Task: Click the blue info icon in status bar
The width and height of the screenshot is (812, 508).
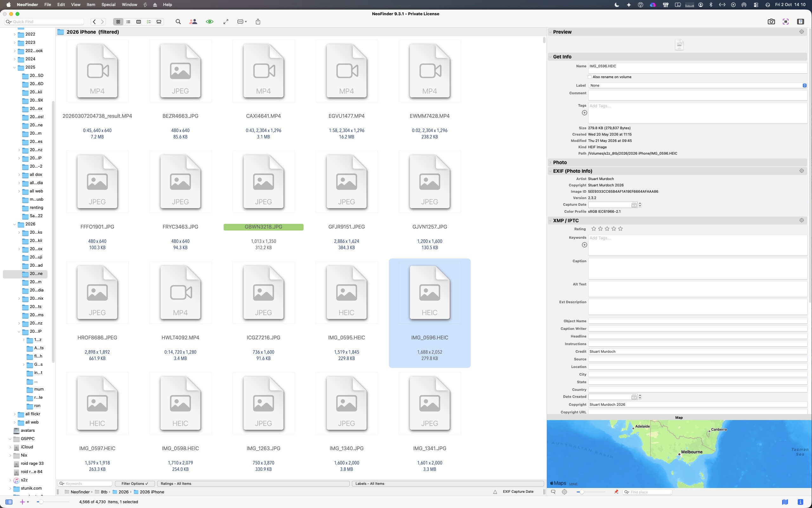Action: tap(800, 502)
